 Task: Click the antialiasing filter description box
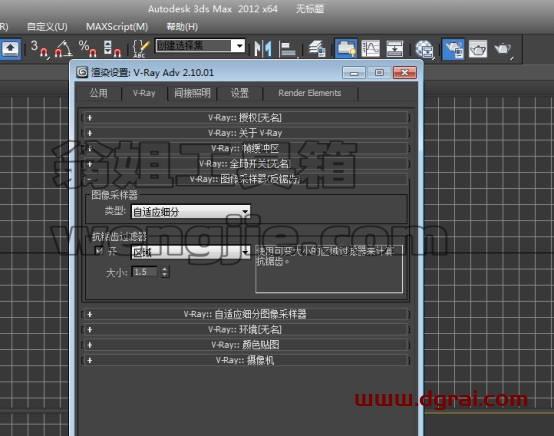pyautogui.click(x=329, y=269)
